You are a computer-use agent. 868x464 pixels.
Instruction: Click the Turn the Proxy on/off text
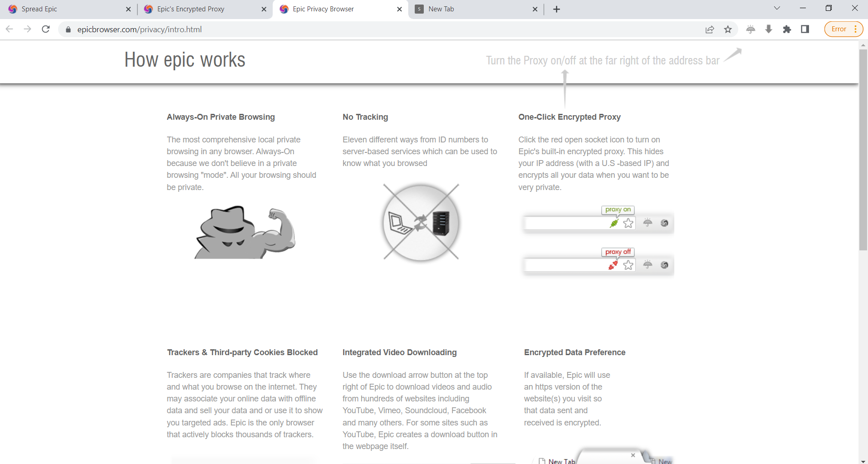tap(603, 60)
